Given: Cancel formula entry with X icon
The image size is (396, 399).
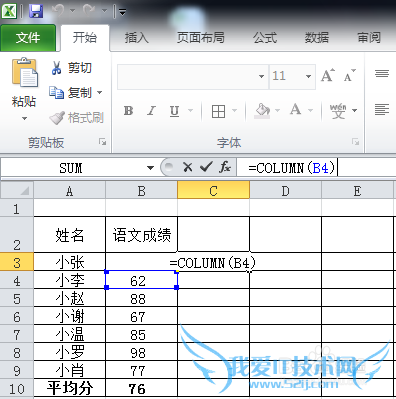Looking at the screenshot, I should click(188, 167).
